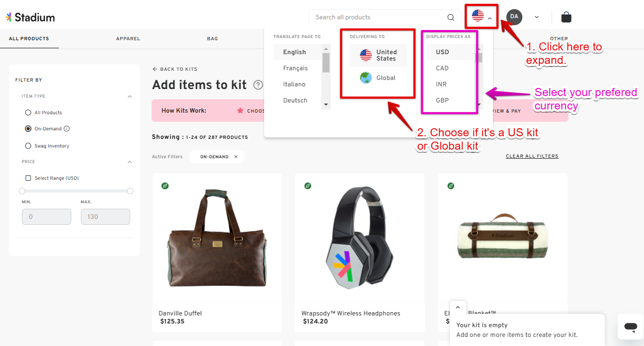Open the All Products tab
The width and height of the screenshot is (644, 346).
tap(29, 39)
